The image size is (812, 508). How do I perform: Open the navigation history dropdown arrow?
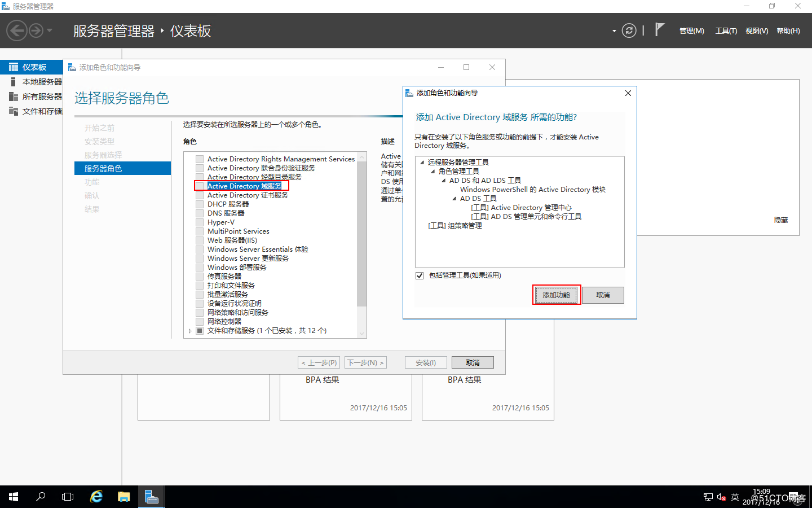pyautogui.click(x=50, y=30)
